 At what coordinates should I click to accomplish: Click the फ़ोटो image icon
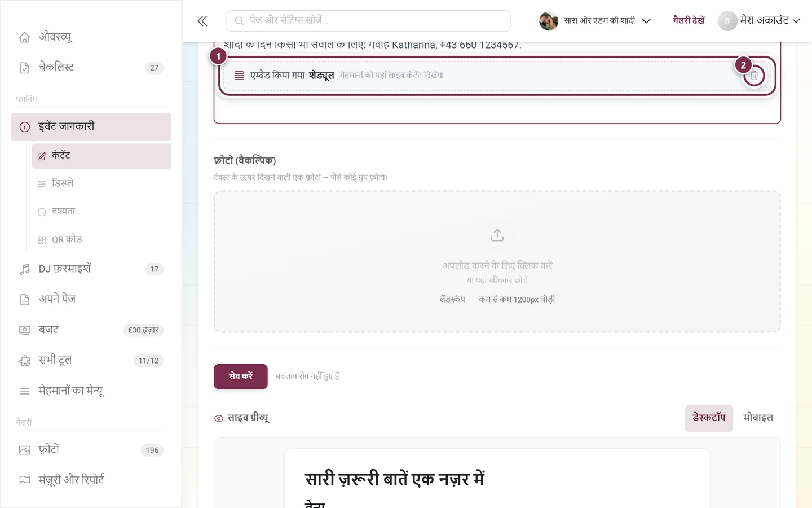tap(25, 450)
